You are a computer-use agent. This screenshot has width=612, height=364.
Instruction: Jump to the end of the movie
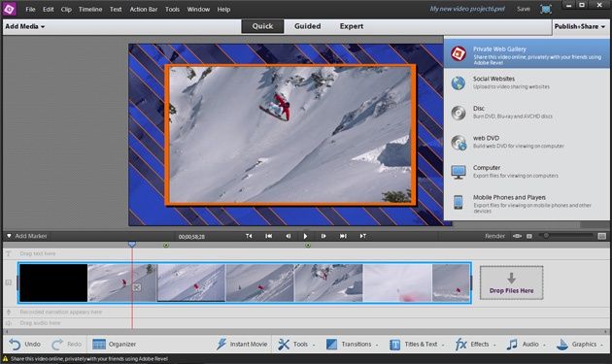coord(343,236)
